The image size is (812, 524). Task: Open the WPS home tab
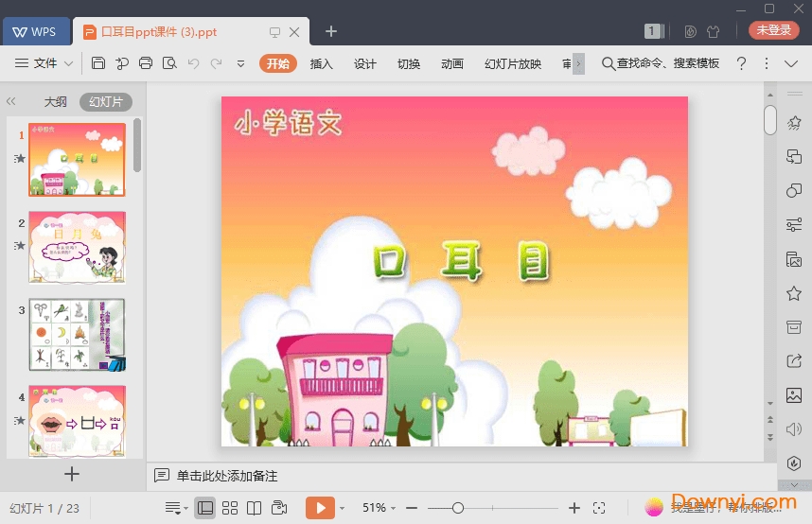coord(36,31)
